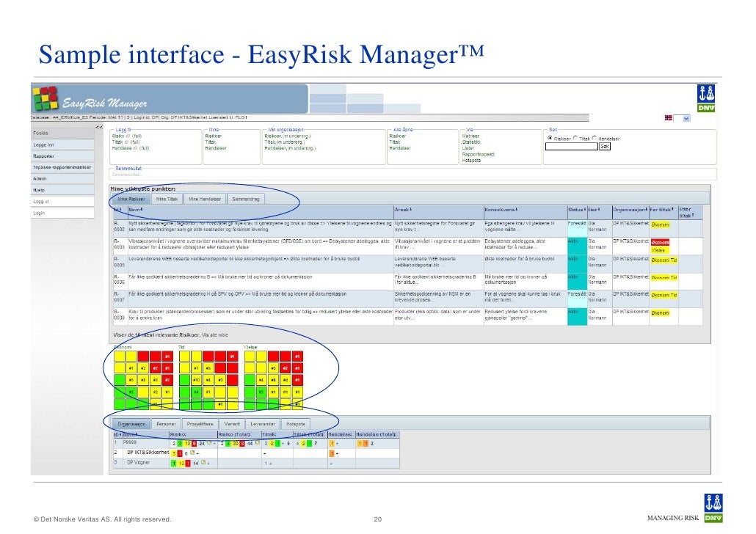
Task: Switch to the Mine Tiltak tab
Action: coord(167,199)
